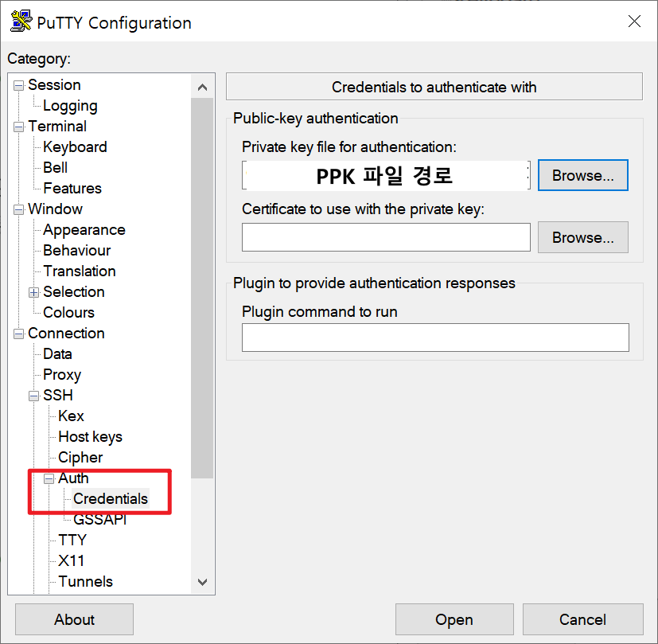658x644 pixels.
Task: Collapse the Window tree node
Action: click(18, 209)
